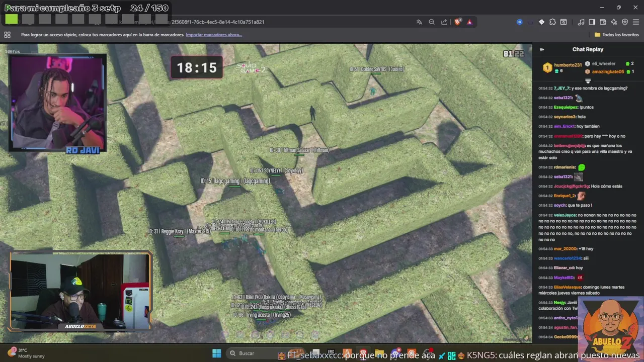Open the Brave Shields lion icon
This screenshot has height=362, width=644.
pyautogui.click(x=457, y=22)
